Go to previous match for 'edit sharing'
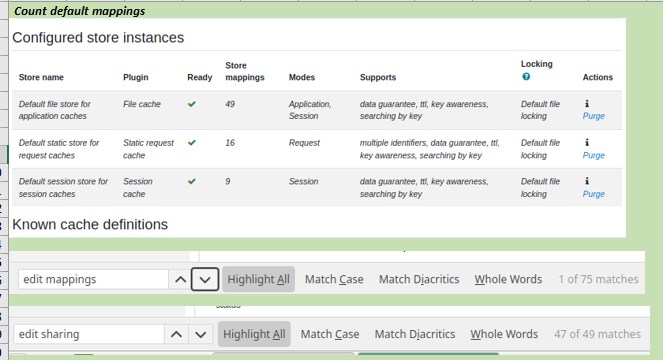 tap(176, 334)
